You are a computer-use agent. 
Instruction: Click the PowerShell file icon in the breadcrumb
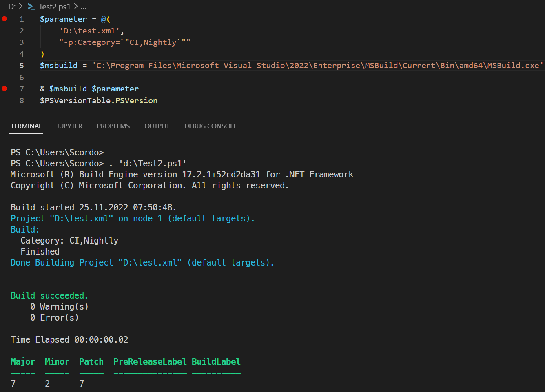[x=31, y=7]
